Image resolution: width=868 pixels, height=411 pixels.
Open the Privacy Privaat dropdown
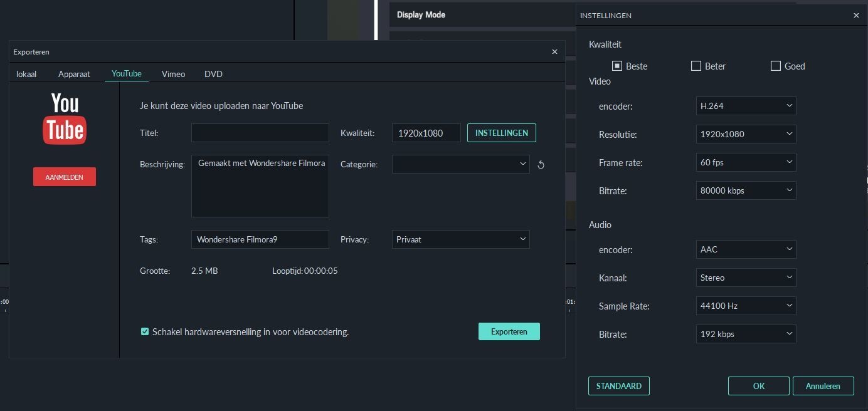click(460, 239)
